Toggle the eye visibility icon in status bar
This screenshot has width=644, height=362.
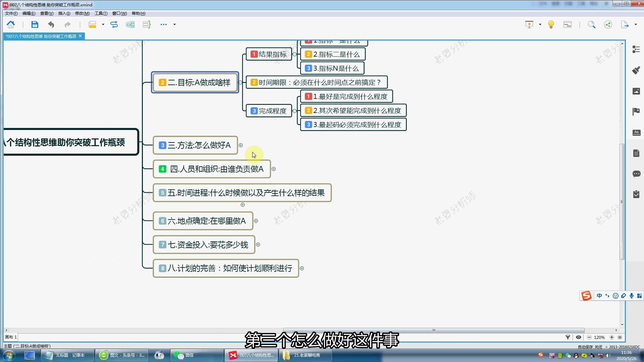point(579,337)
